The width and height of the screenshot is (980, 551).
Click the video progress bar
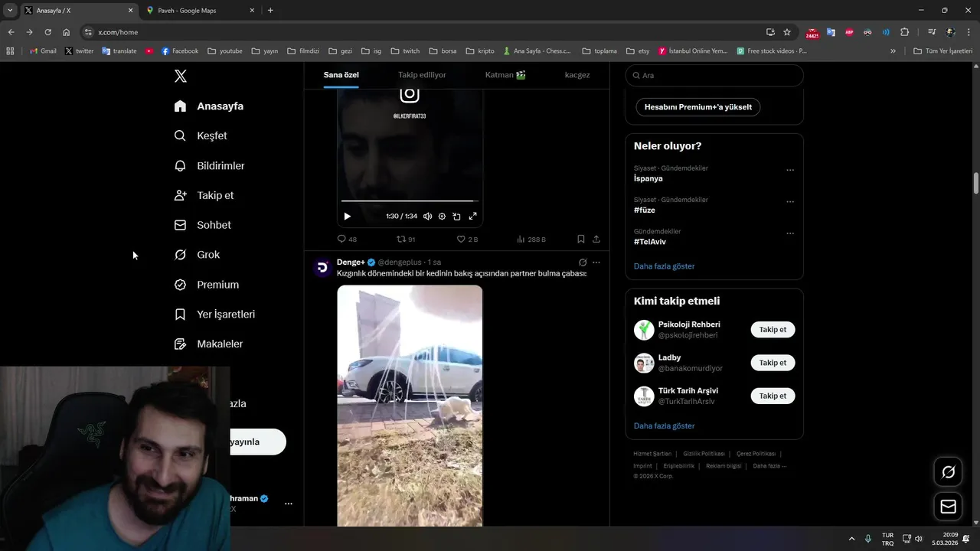410,201
